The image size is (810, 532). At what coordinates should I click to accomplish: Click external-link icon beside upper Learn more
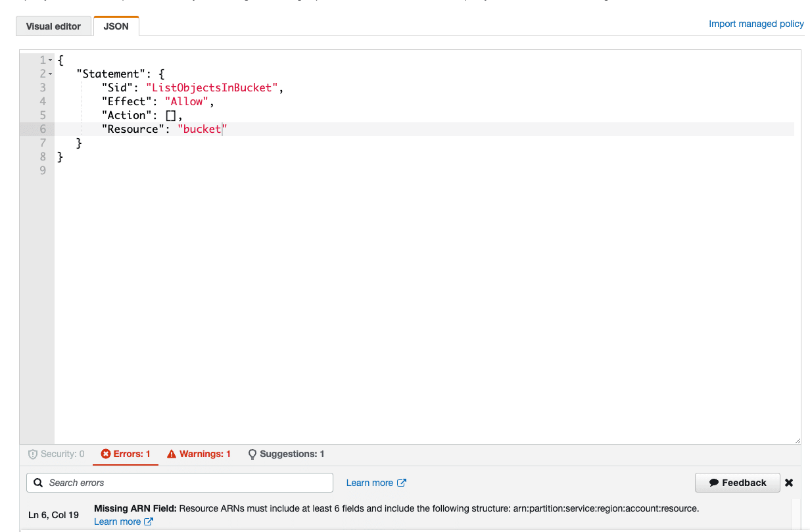coord(400,482)
